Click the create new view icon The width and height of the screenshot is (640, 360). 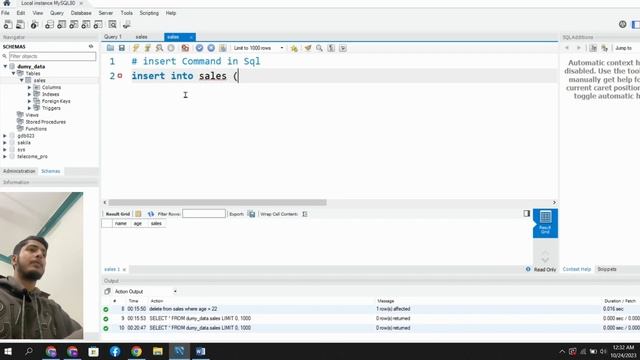(73, 24)
